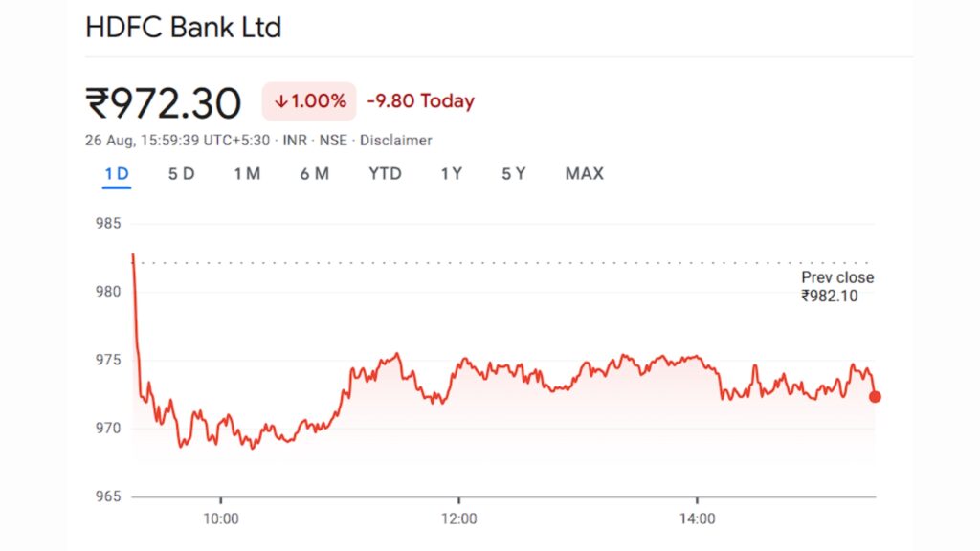Viewport: 980px width, 551px height.
Task: View the YTD performance chart
Action: click(x=385, y=174)
